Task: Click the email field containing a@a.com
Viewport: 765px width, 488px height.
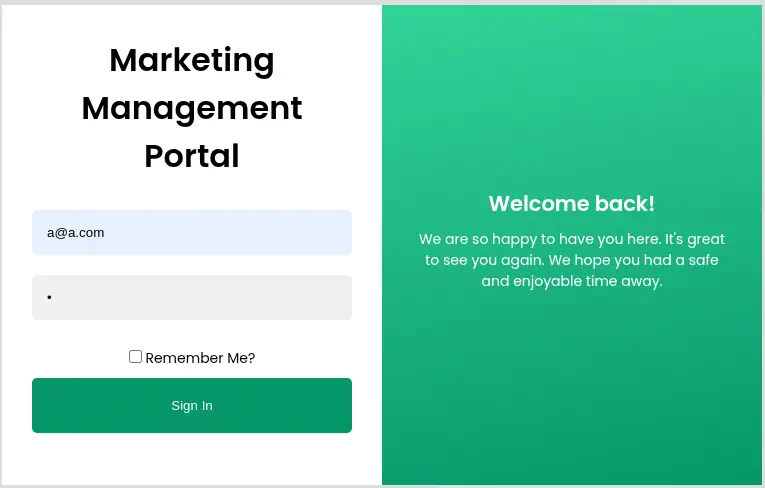Action: click(x=191, y=232)
